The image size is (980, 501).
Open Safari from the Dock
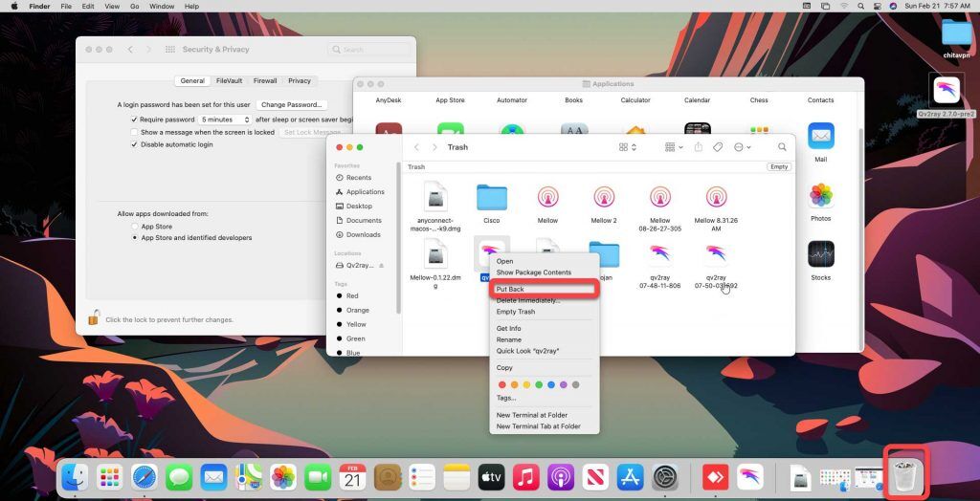coord(144,476)
